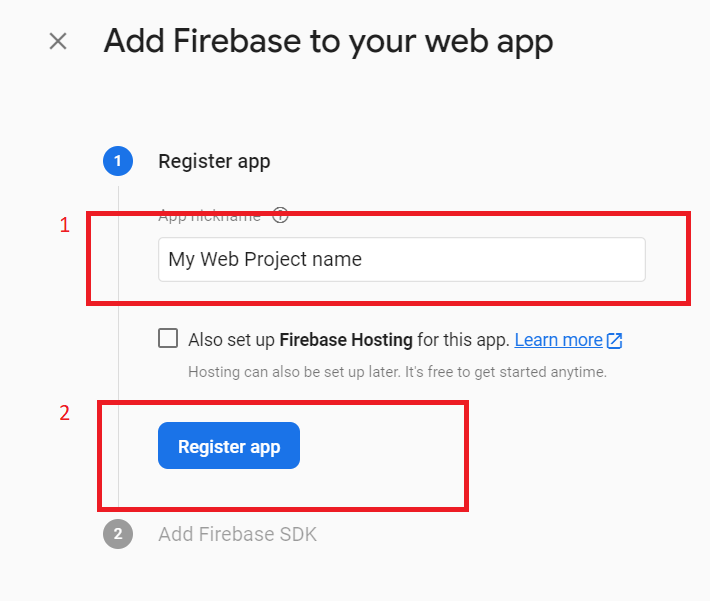Click the App nickname help icon
Image resolution: width=710 pixels, height=601 pixels.
pyautogui.click(x=280, y=215)
